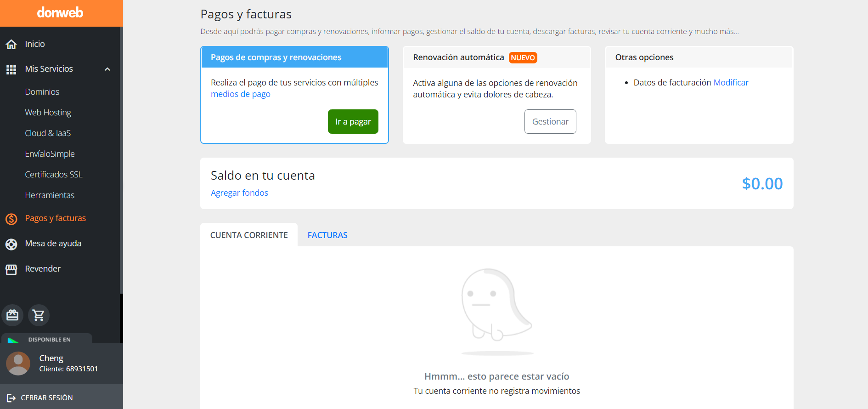Open the Agregar fondos link

[x=239, y=193]
